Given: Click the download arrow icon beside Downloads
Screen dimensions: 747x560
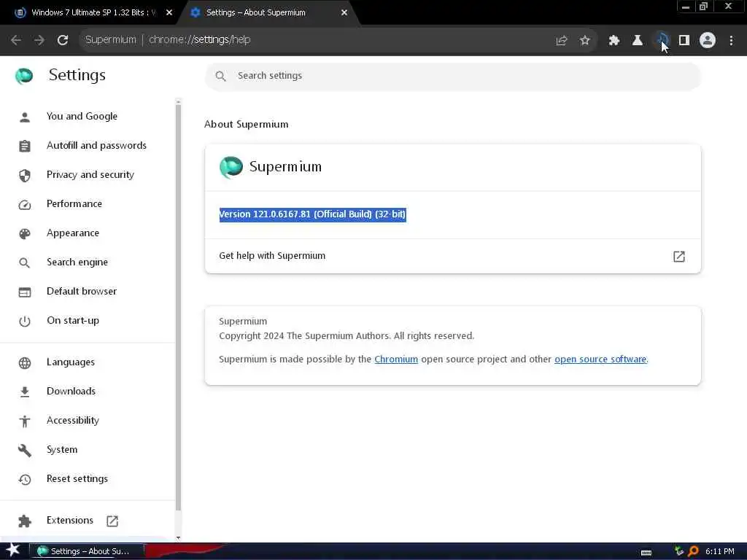Looking at the screenshot, I should (x=25, y=392).
